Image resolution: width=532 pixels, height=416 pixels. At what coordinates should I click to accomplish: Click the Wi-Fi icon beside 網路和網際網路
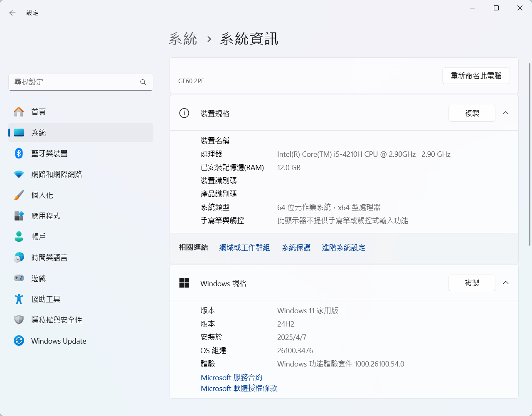click(19, 174)
